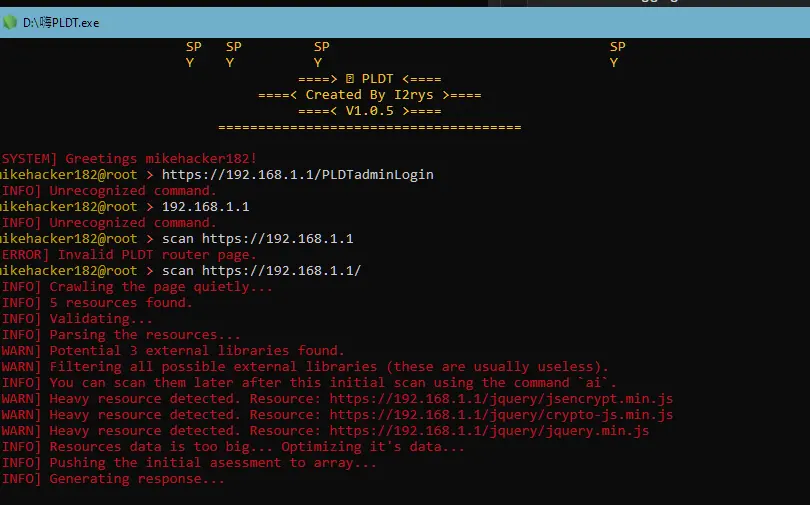This screenshot has height=505, width=810.
Task: Click the 'Pushing the initial asessment to array...' line
Action: pyautogui.click(x=189, y=463)
